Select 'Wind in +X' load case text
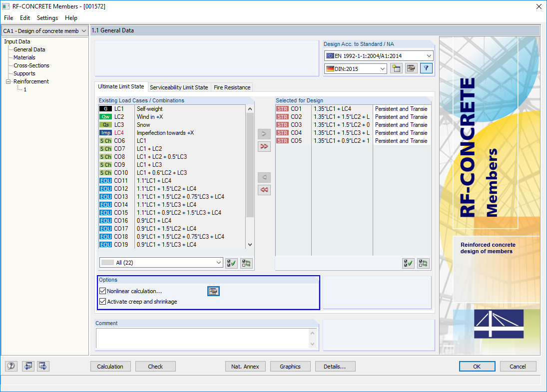 click(x=150, y=117)
